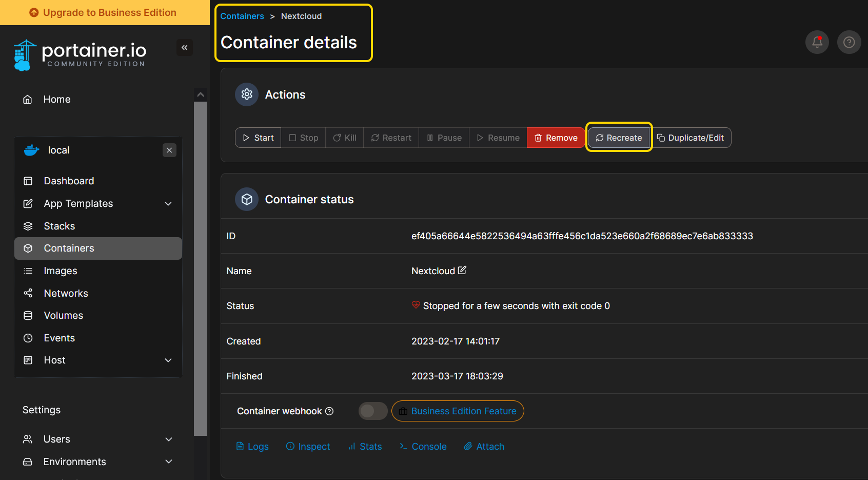The width and height of the screenshot is (868, 480).
Task: Click the Containers cube icon in sidebar
Action: point(28,248)
